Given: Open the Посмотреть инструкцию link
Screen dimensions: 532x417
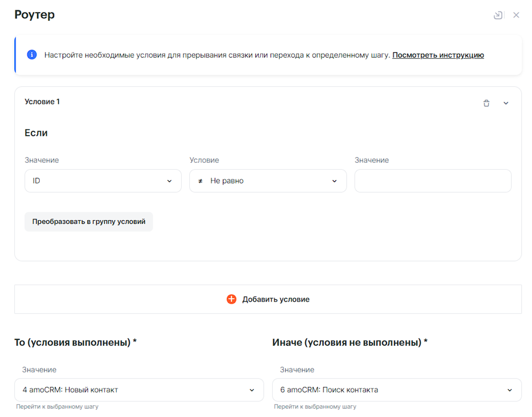Looking at the screenshot, I should click(438, 55).
